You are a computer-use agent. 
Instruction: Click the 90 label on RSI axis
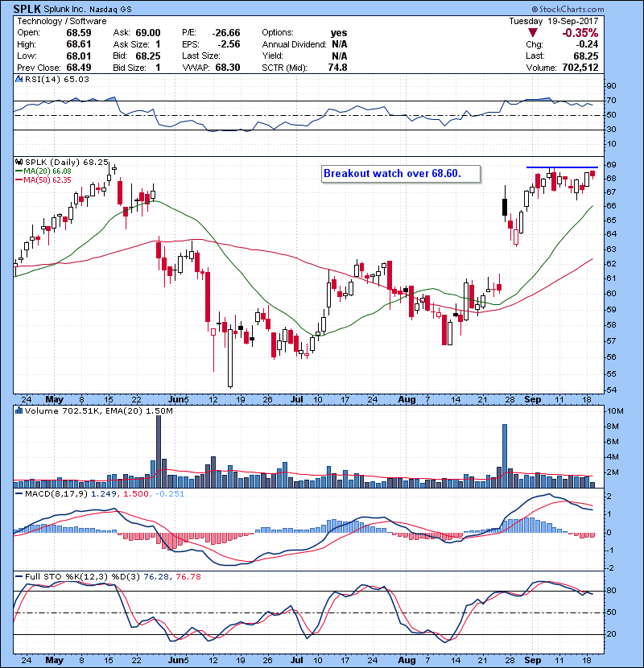point(611,86)
